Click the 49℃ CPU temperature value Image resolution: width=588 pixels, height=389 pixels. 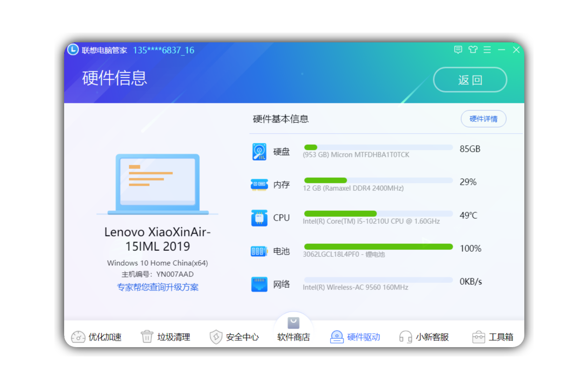tap(469, 215)
